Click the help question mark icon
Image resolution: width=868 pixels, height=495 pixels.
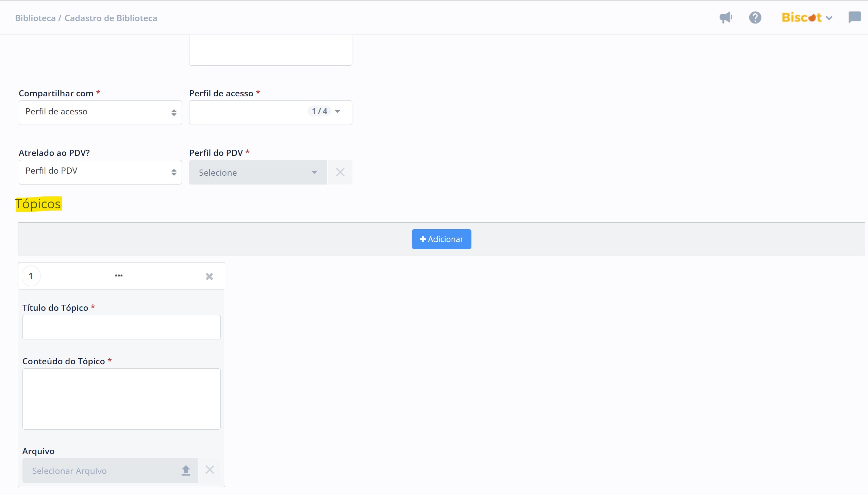pyautogui.click(x=755, y=18)
